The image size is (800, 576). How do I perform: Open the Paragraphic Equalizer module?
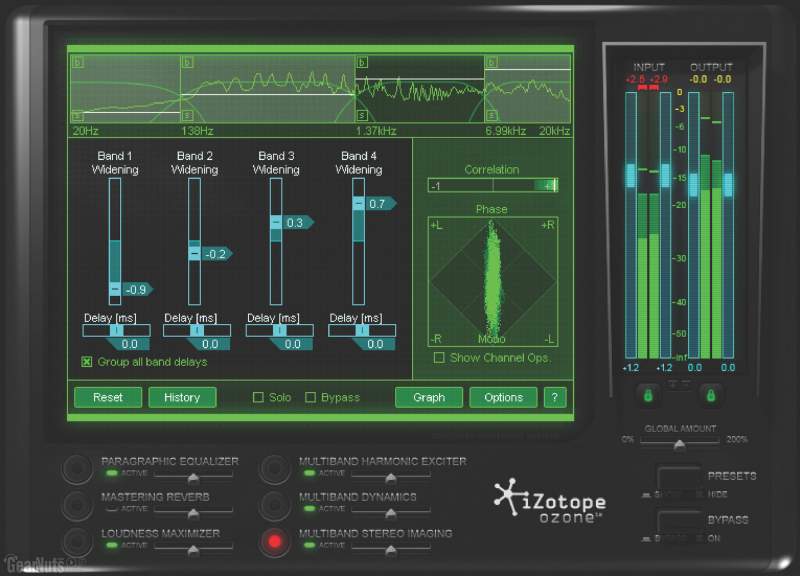(x=77, y=469)
